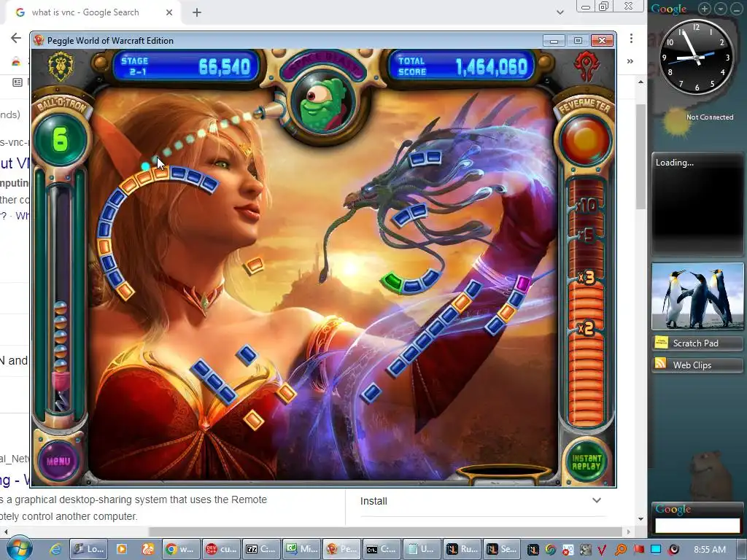This screenshot has height=560, width=747.
Task: Click the red flag tray icon
Action: (x=638, y=550)
